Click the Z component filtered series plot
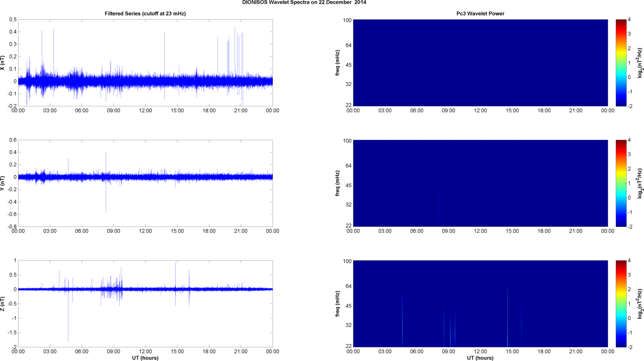Viewport: 644px width, 361px height. click(145, 304)
